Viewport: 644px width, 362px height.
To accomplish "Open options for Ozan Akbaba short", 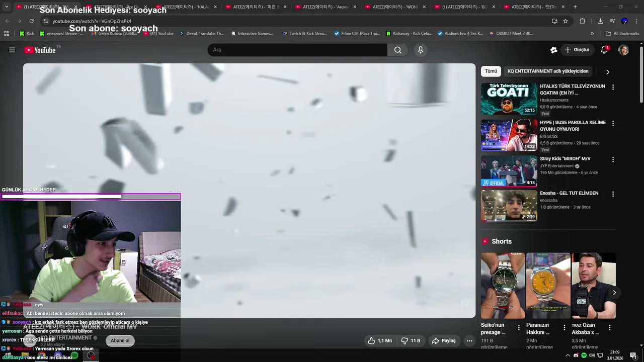I will (609, 327).
